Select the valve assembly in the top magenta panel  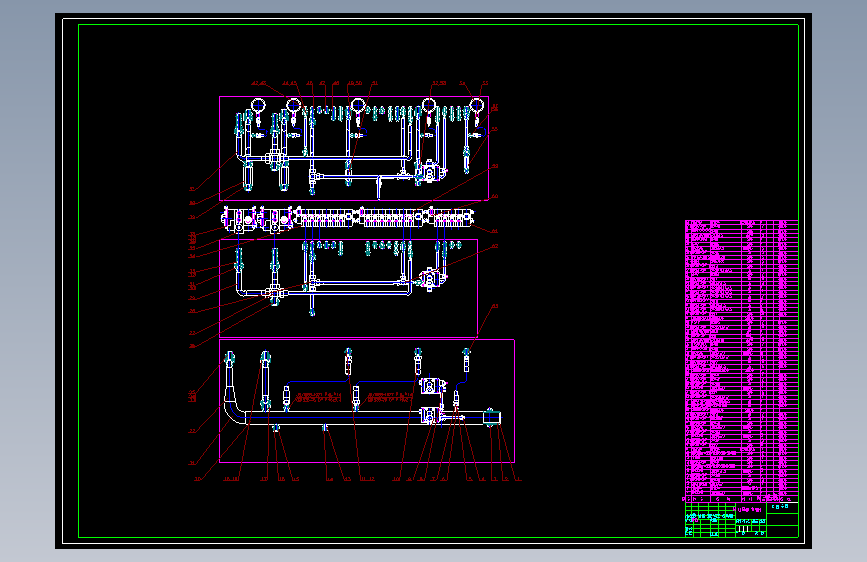(x=431, y=171)
